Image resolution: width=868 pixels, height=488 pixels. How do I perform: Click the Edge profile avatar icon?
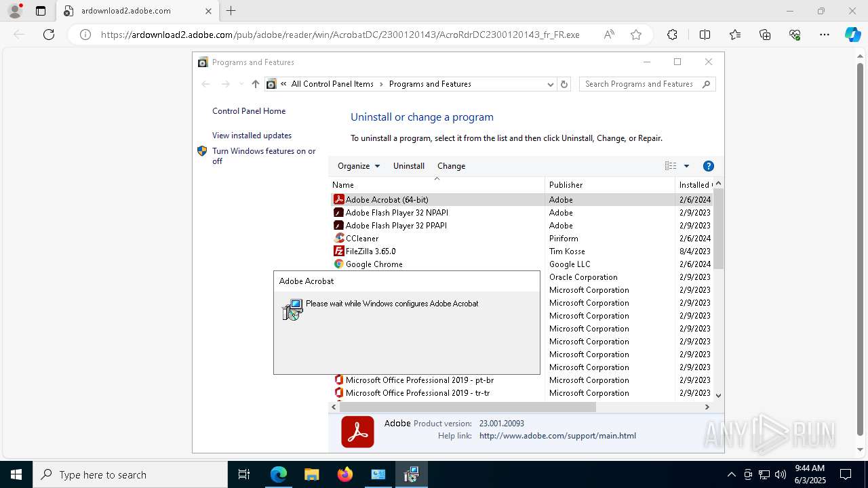pos(14,11)
